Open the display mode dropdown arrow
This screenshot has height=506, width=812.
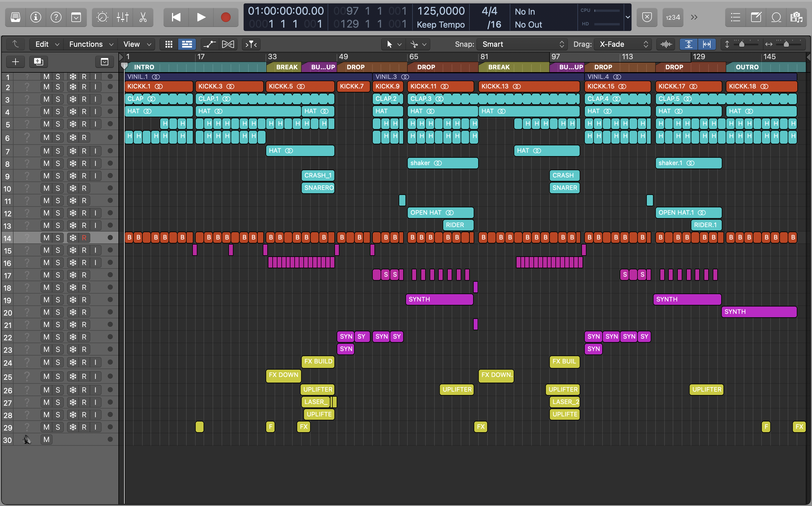point(628,17)
